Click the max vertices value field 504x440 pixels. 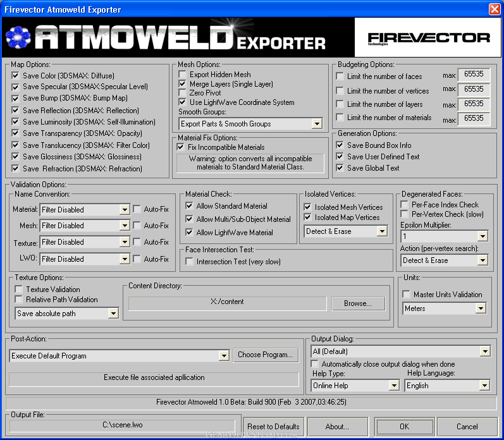click(x=474, y=89)
